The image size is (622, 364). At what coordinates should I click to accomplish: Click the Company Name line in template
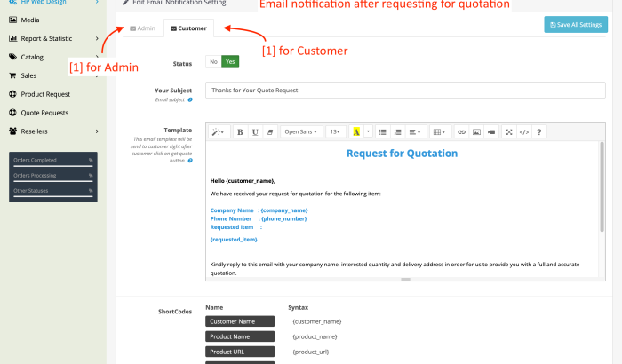coord(259,210)
